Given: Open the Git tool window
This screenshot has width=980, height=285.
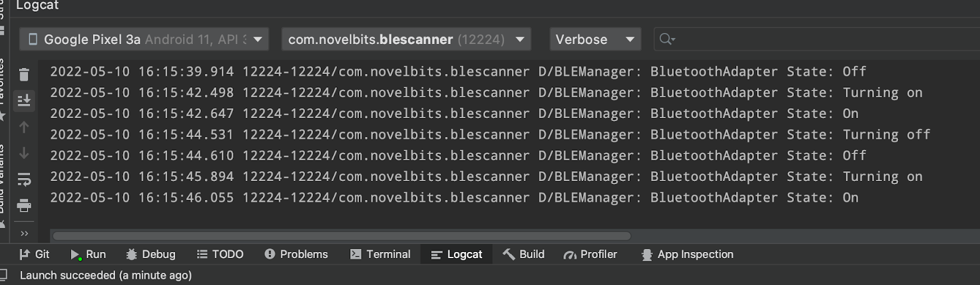Looking at the screenshot, I should click(34, 254).
